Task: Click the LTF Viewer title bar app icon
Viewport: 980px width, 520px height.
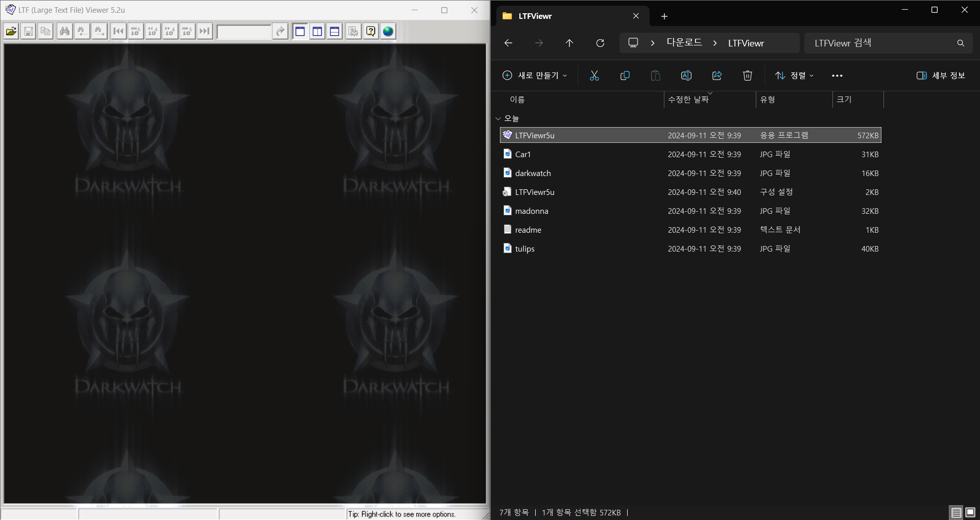Action: click(10, 10)
